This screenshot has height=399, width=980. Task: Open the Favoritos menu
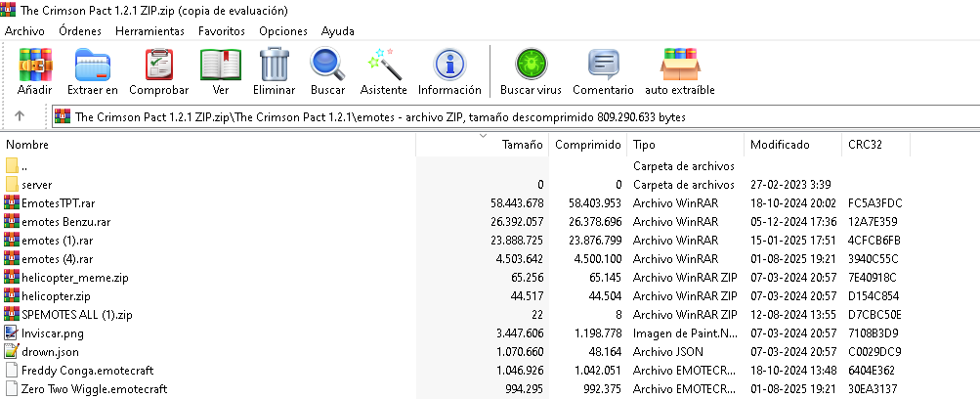(222, 31)
